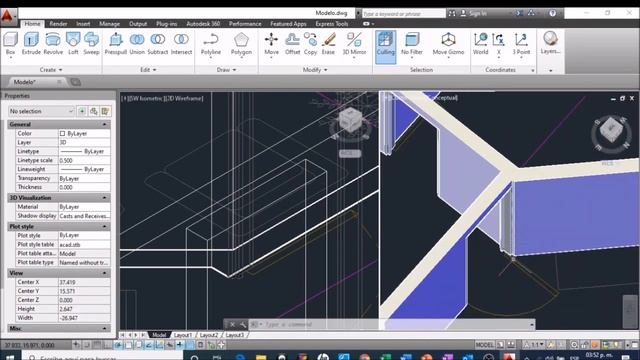Select the Box solid tool

[10, 44]
